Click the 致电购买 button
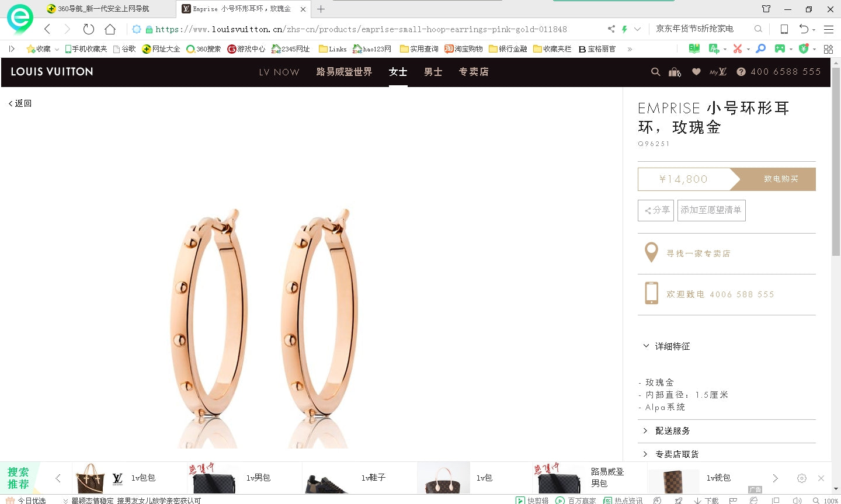The width and height of the screenshot is (841, 504). click(x=780, y=179)
